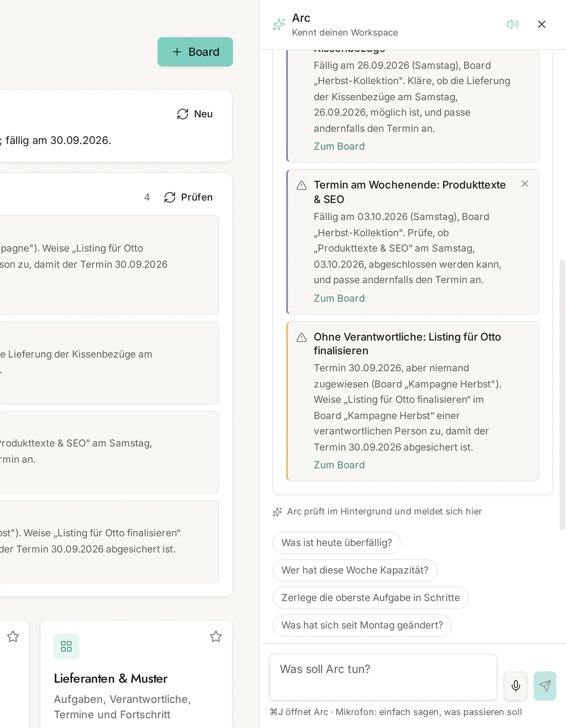Screen dimensions: 566x728
Task: Create a new board with + Board
Action: coord(195,52)
